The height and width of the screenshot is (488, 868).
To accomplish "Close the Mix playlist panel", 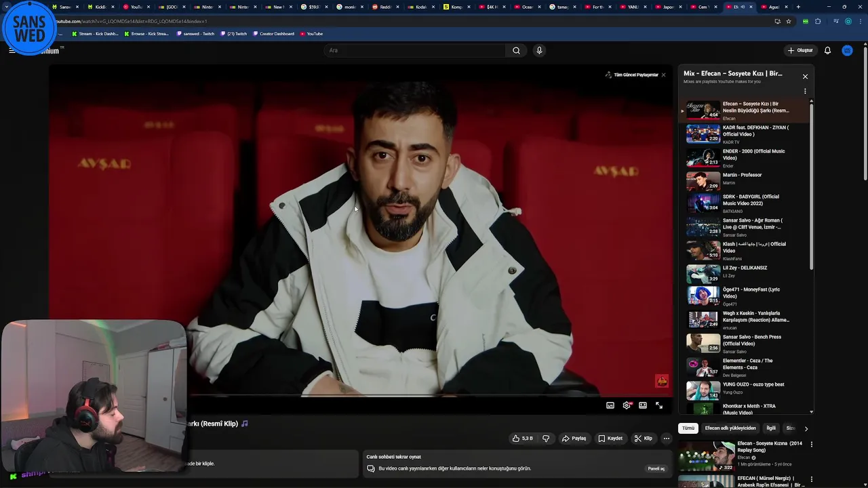I will tap(805, 77).
